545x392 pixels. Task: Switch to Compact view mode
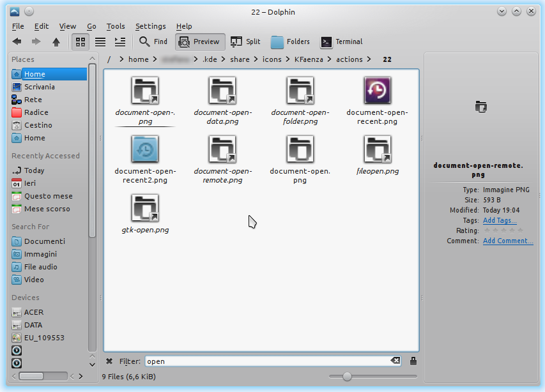pyautogui.click(x=100, y=42)
